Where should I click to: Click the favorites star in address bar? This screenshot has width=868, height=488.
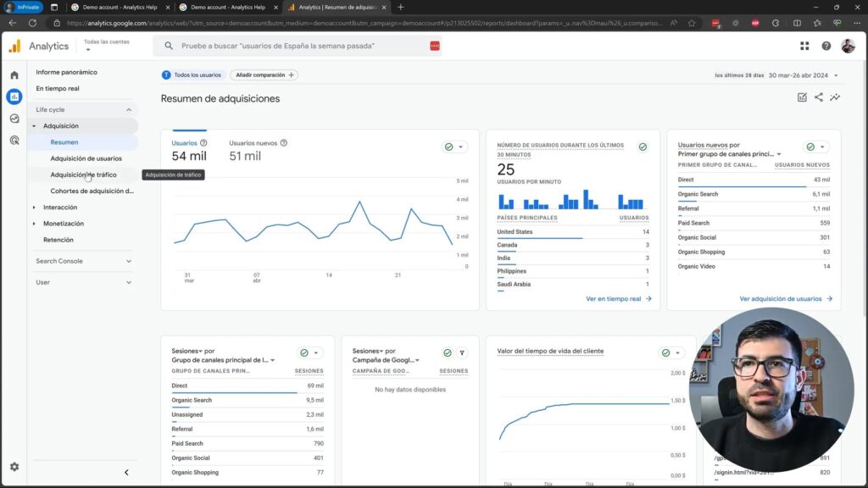692,23
